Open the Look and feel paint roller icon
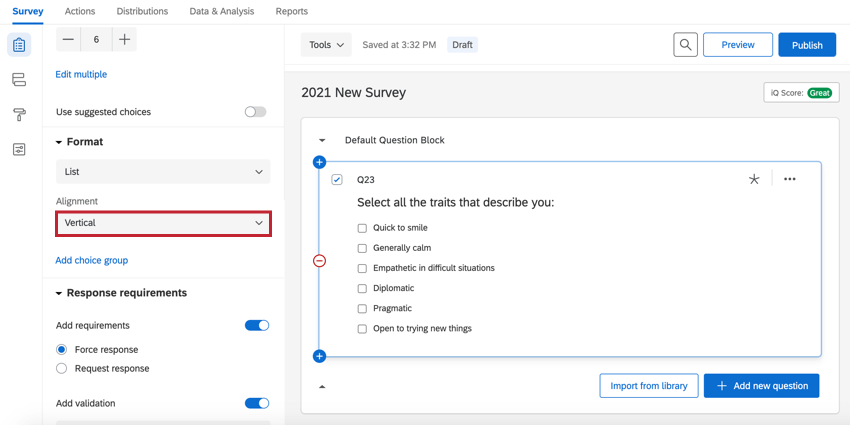The image size is (850, 425). pyautogui.click(x=19, y=115)
